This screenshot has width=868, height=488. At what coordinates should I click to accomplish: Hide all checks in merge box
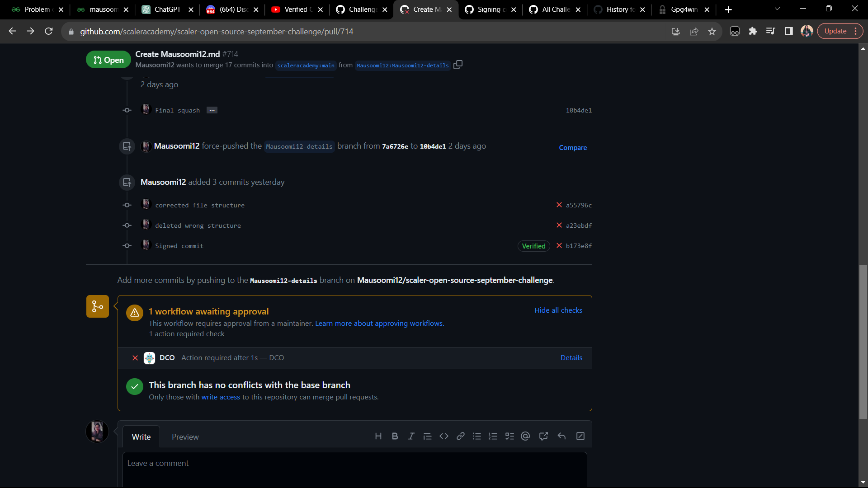(558, 310)
